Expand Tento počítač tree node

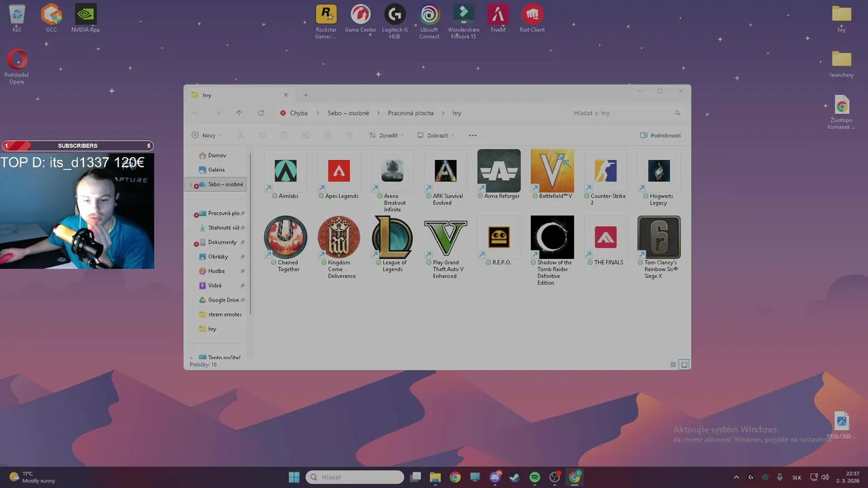pyautogui.click(x=191, y=358)
